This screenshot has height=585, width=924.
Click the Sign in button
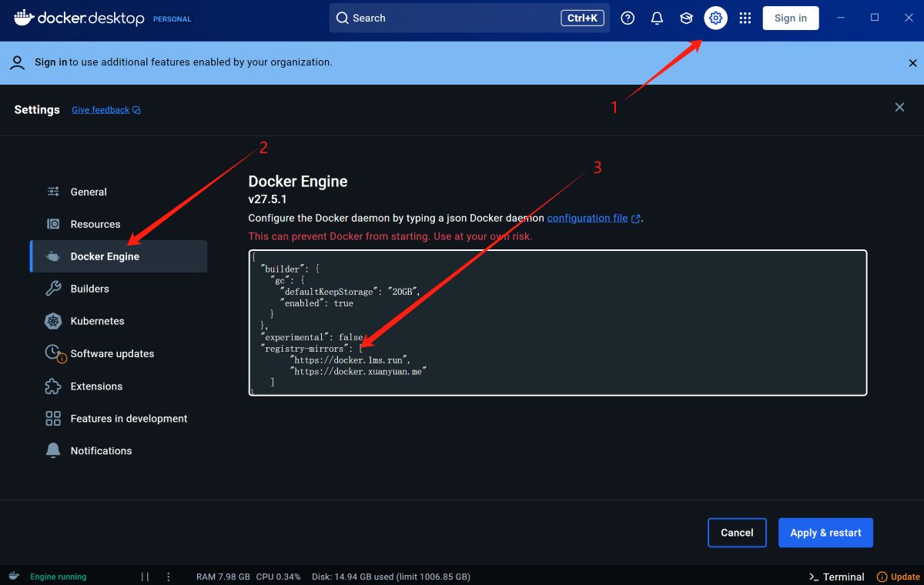(x=791, y=18)
